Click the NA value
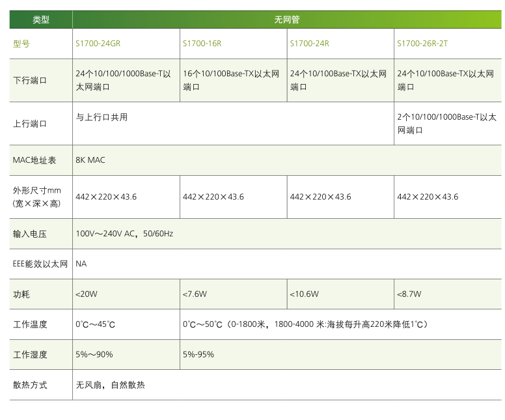 (81, 264)
